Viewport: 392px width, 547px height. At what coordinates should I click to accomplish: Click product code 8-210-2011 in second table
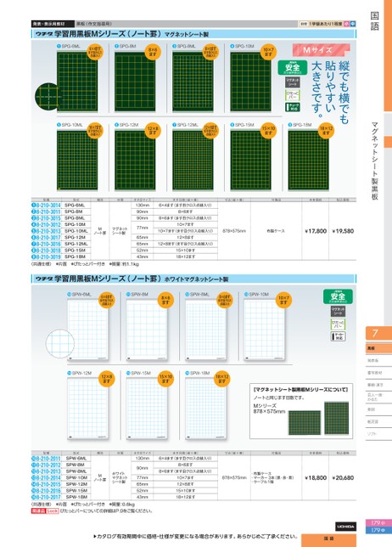tap(47, 459)
